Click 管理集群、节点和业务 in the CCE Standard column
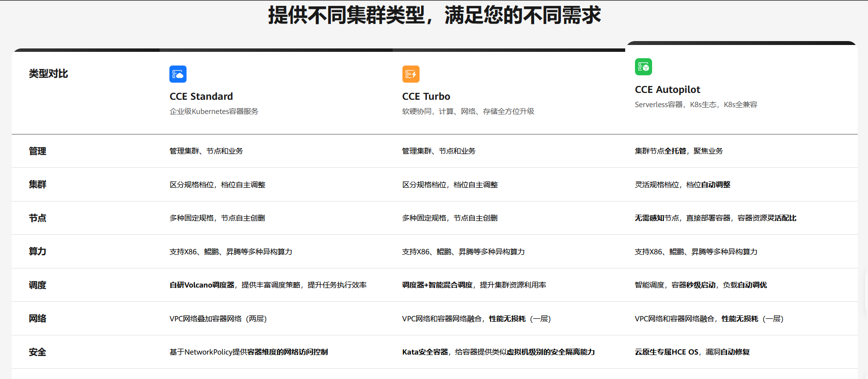This screenshot has height=379, width=868. pos(206,151)
